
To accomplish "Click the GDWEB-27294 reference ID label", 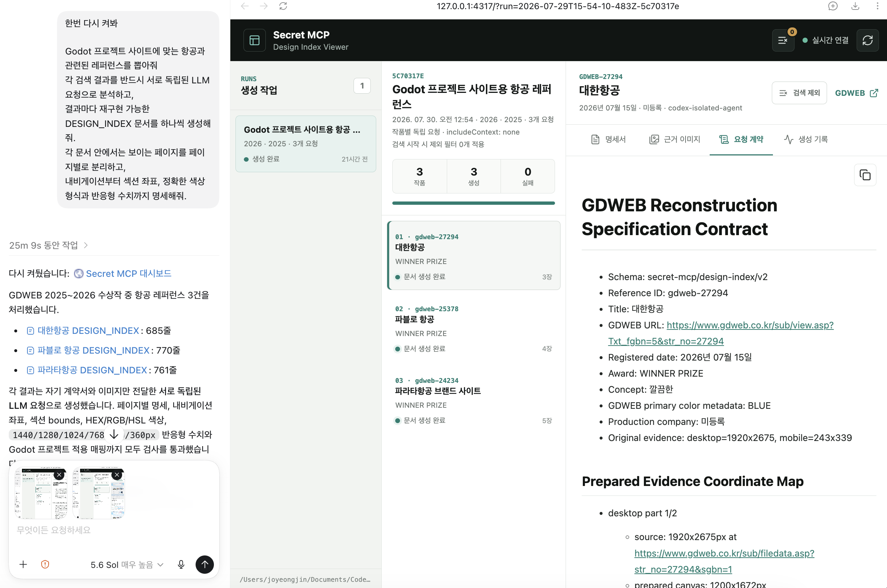I will 601,77.
